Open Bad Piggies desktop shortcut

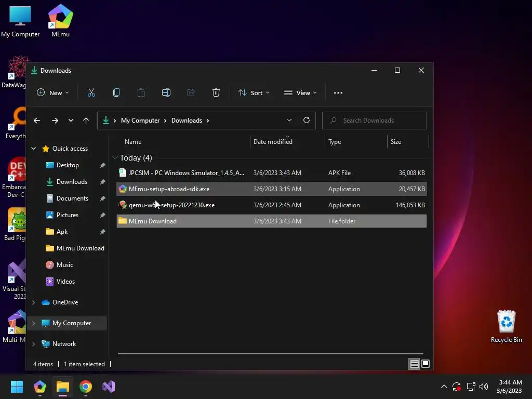[x=15, y=224]
